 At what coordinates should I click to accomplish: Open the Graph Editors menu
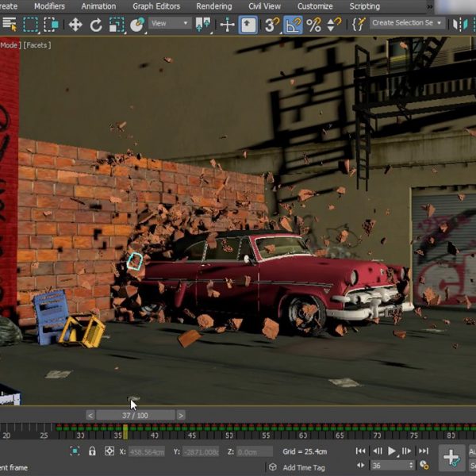point(155,6)
